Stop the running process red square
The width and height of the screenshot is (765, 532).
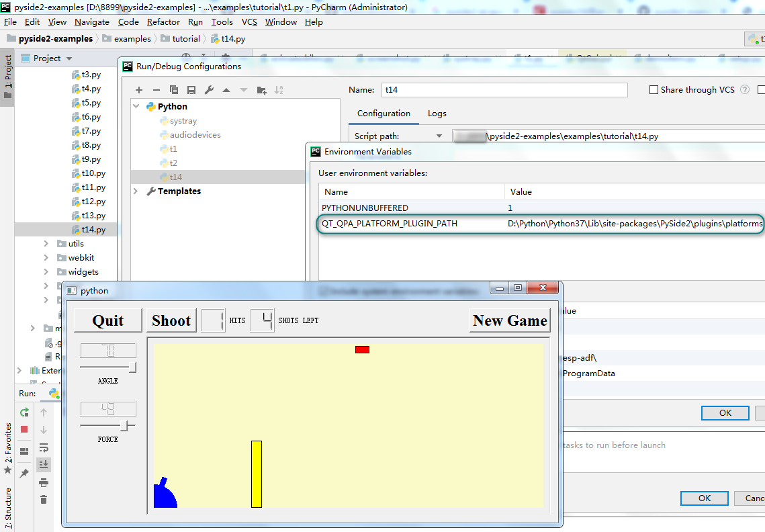[24, 429]
